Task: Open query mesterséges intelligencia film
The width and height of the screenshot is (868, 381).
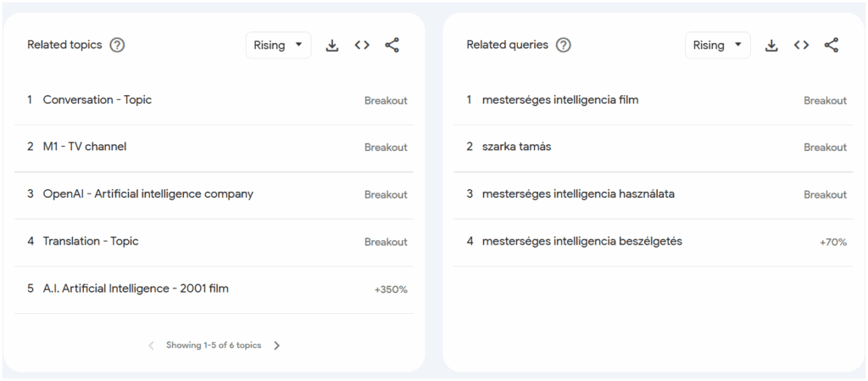Action: click(x=654, y=101)
